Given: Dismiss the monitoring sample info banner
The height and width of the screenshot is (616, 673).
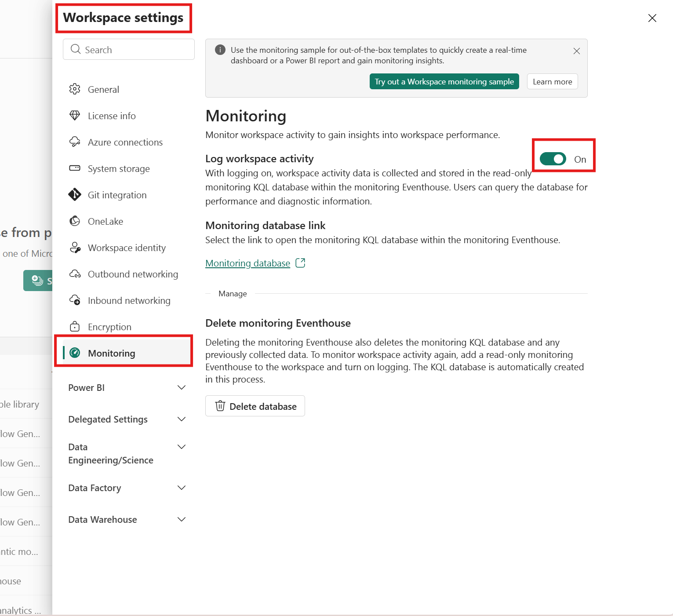Looking at the screenshot, I should pos(576,51).
